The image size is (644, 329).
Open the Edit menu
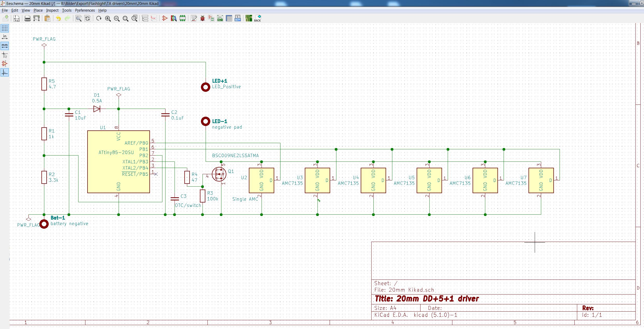[15, 10]
